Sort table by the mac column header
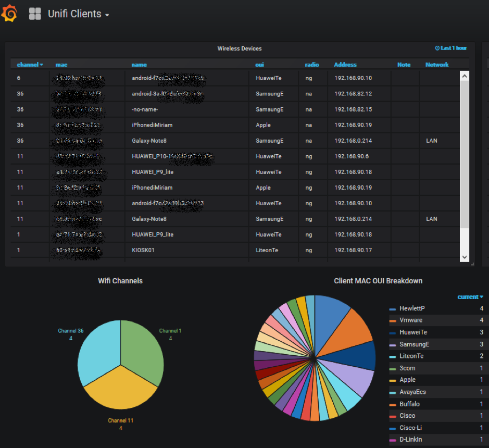Viewport: 489px width, 448px height. (61, 65)
